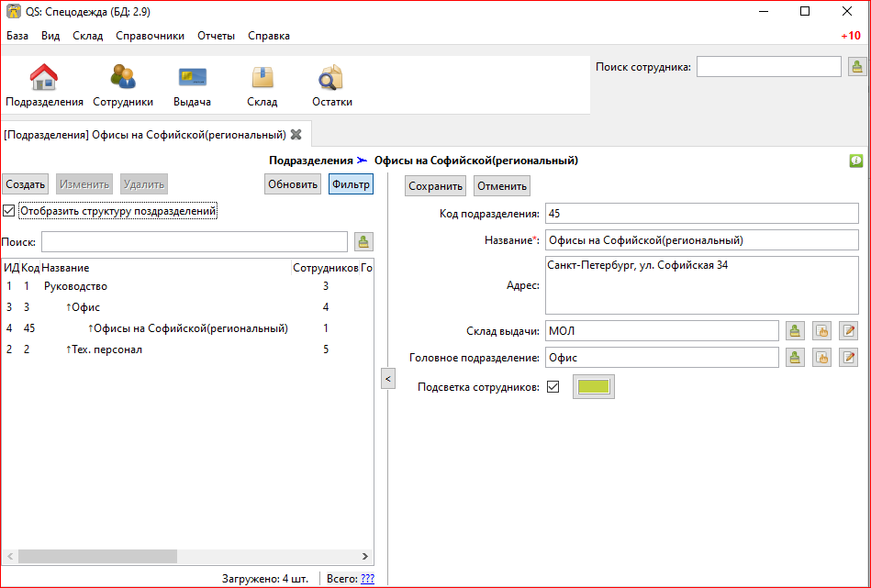Toggle Отобразить структуру подразделений checkbox
This screenshot has width=871, height=588.
click(x=10, y=211)
